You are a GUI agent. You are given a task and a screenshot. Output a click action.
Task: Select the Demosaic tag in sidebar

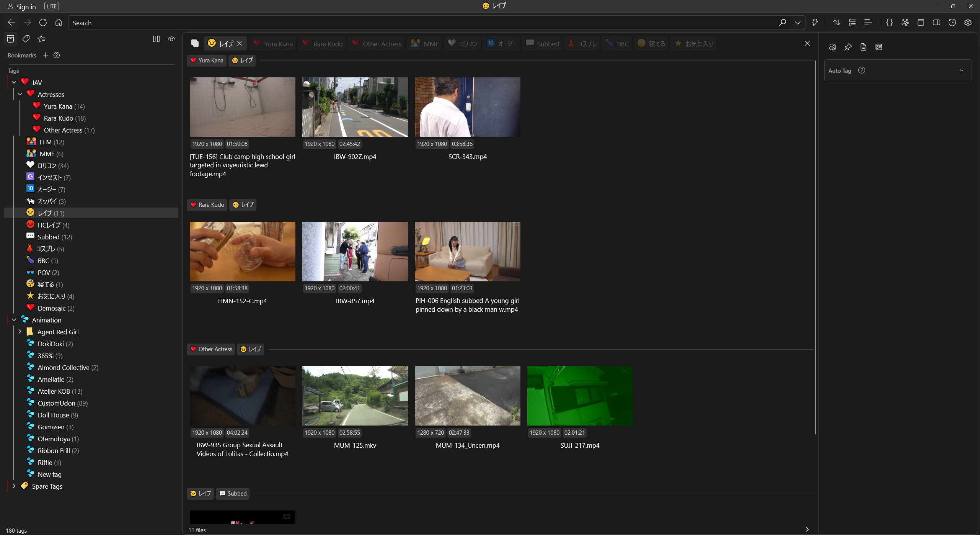coord(51,308)
